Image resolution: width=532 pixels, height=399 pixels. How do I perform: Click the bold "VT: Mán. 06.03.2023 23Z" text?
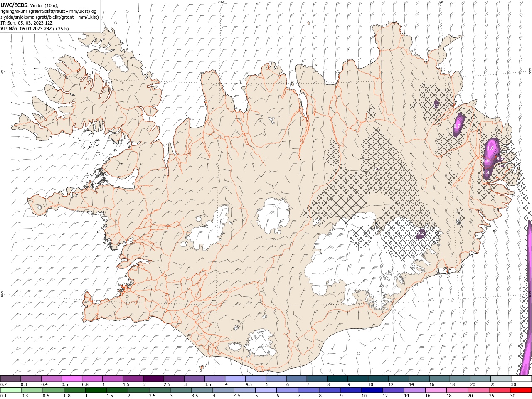[x=26, y=29]
